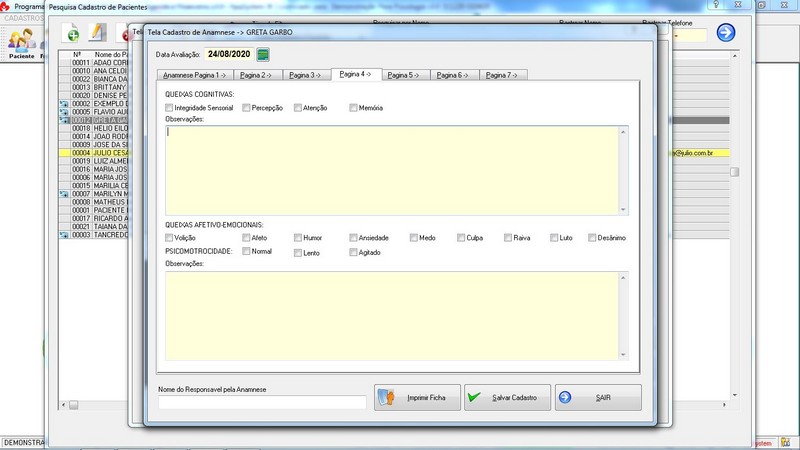Select Agitado psicomotricidade checkbox
This screenshot has height=450, width=800.
pos(353,252)
